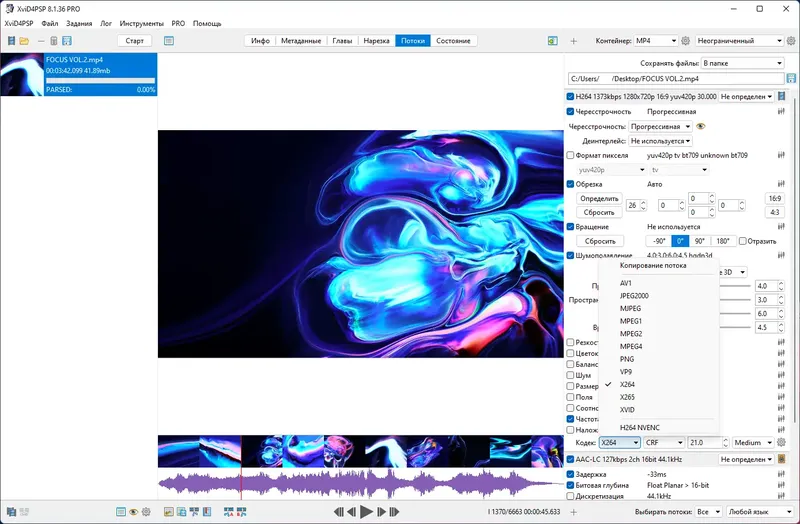The height and width of the screenshot is (524, 800).
Task: Click the save icon beside output path
Action: (791, 79)
